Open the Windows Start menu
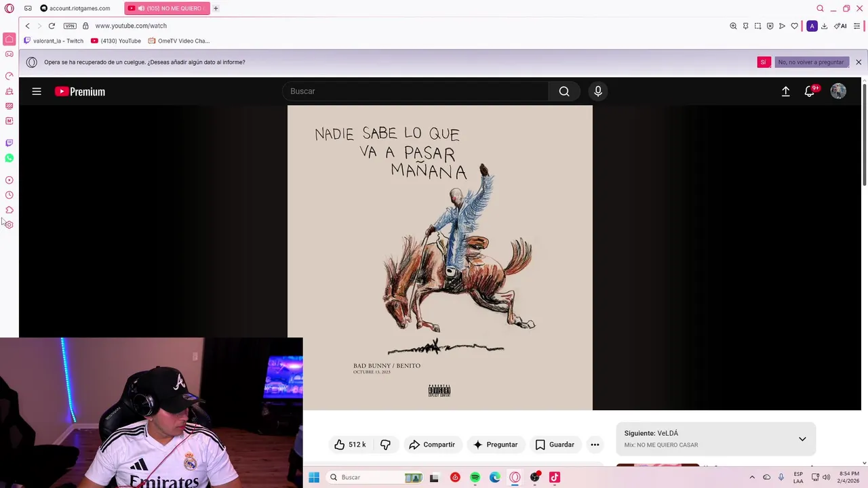The width and height of the screenshot is (868, 488). [x=314, y=477]
